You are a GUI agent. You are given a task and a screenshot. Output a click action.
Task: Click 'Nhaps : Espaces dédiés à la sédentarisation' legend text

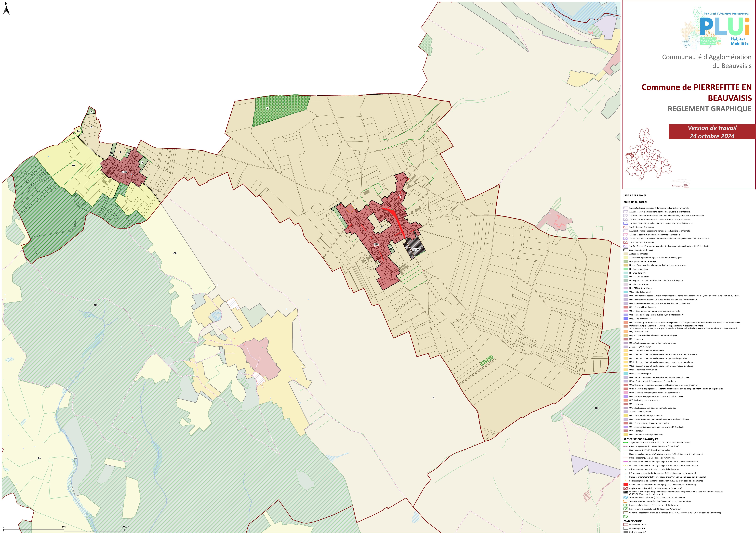pyautogui.click(x=658, y=265)
